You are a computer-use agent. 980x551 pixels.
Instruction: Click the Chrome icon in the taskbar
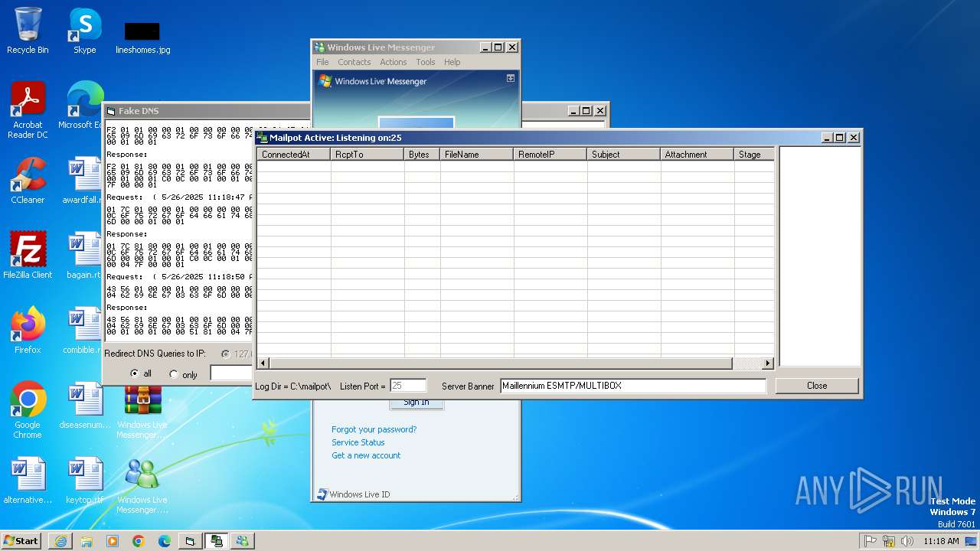(x=139, y=541)
